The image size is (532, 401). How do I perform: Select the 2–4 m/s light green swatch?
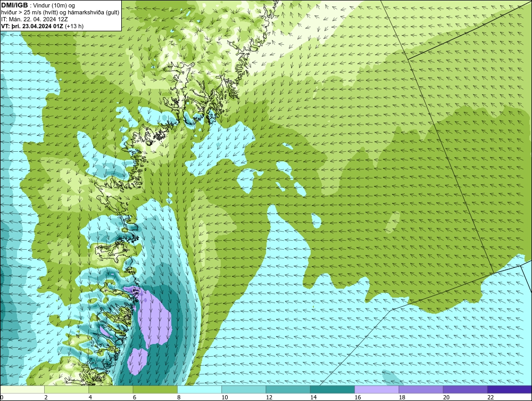pyautogui.click(x=66, y=389)
